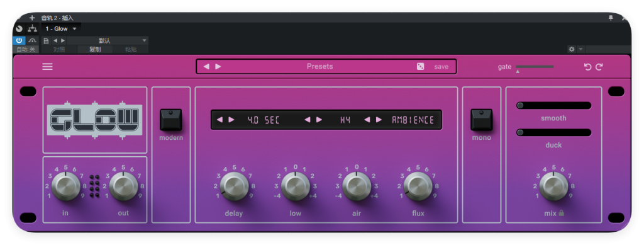Viewport: 644px width, 245px height.
Task: Select next mode before AMBIENCE
Action: coord(379,120)
